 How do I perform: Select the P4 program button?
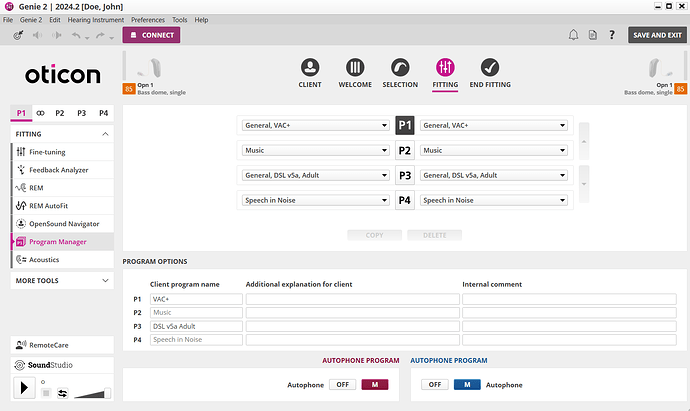pos(405,200)
